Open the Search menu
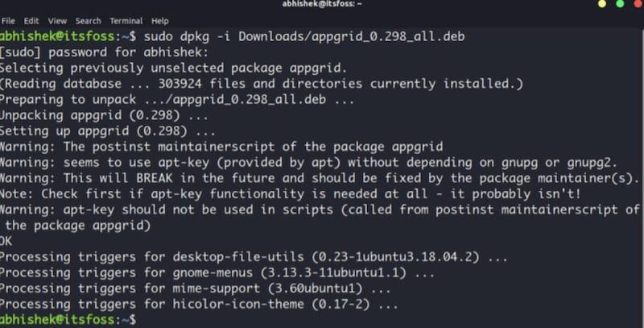644x328 pixels. pyautogui.click(x=88, y=21)
